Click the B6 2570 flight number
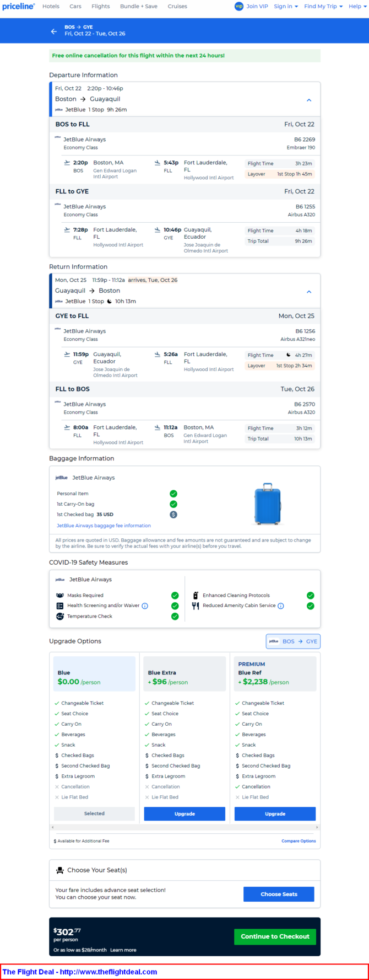 [305, 404]
